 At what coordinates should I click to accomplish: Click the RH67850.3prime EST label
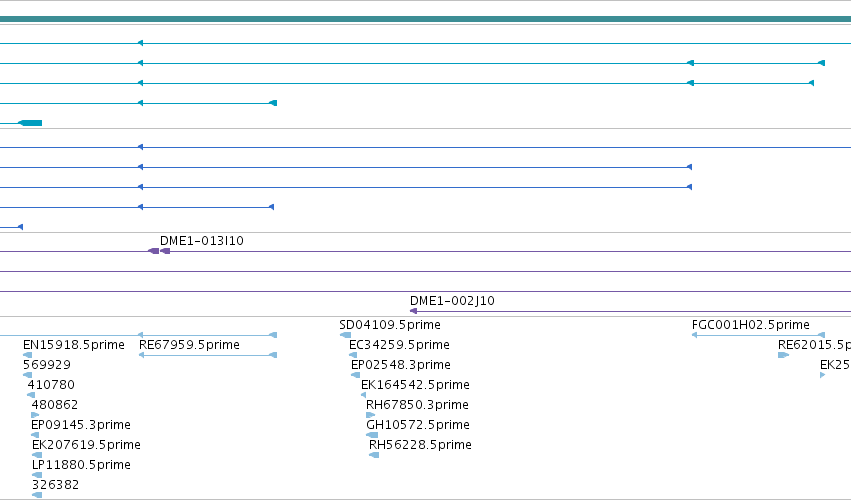click(417, 405)
